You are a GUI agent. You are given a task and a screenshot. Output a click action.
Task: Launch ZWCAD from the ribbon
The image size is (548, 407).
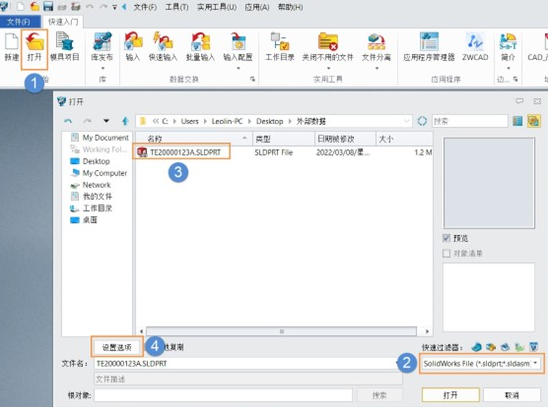475,47
